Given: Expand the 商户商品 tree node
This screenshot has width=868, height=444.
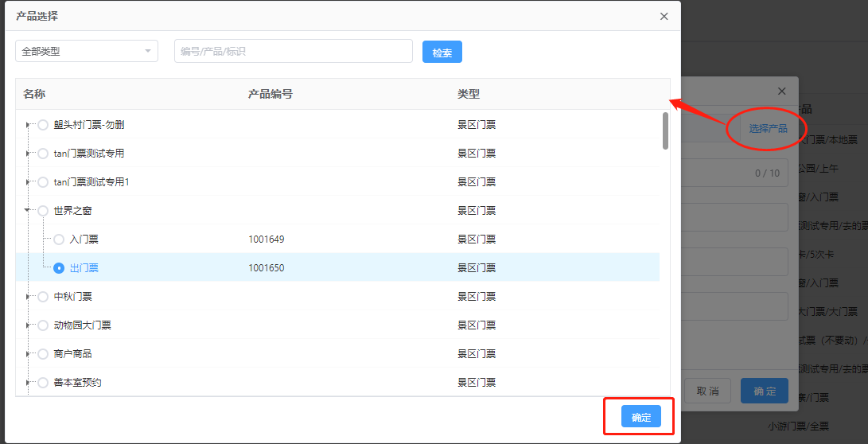Looking at the screenshot, I should point(28,354).
